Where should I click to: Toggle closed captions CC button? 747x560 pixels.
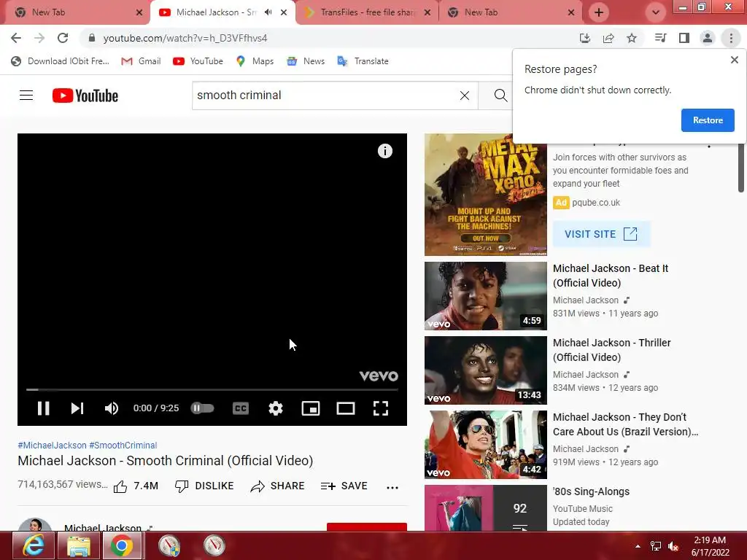pyautogui.click(x=241, y=408)
